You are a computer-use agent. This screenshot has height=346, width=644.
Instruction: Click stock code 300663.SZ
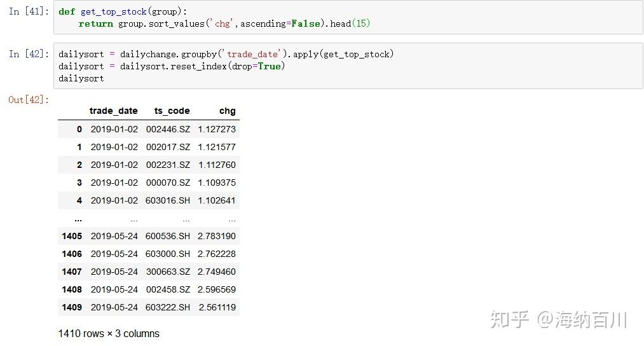coord(168,272)
